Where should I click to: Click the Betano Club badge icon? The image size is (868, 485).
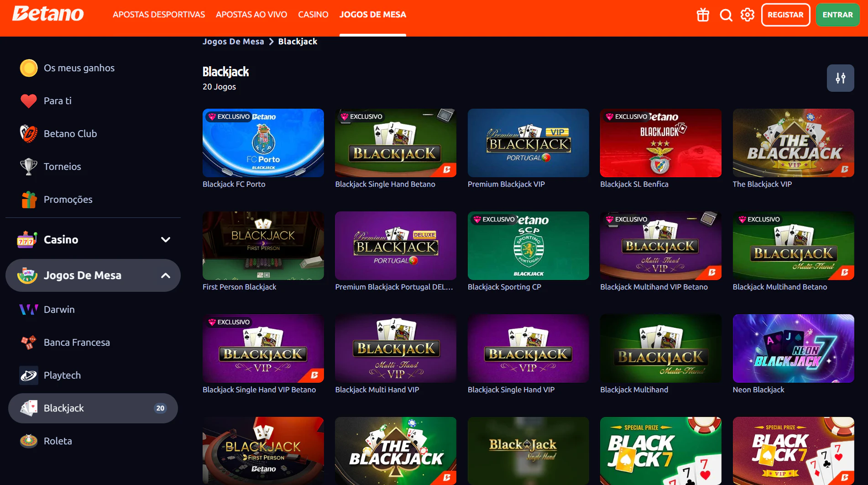point(29,134)
